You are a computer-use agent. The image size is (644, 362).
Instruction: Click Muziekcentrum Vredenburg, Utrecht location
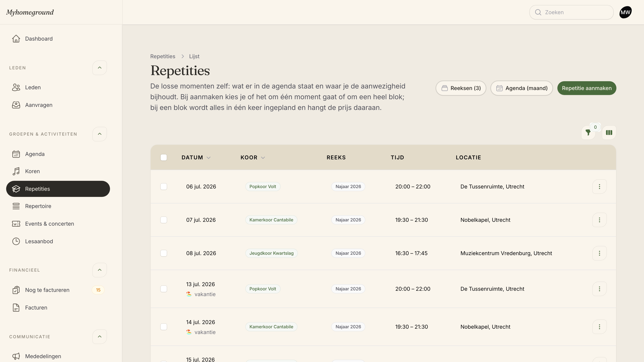506,253
